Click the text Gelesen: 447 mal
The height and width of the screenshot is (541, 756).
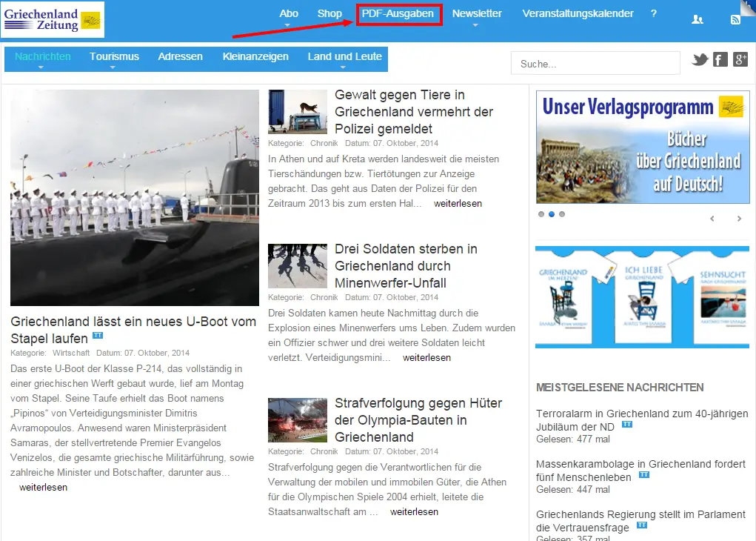[573, 489]
